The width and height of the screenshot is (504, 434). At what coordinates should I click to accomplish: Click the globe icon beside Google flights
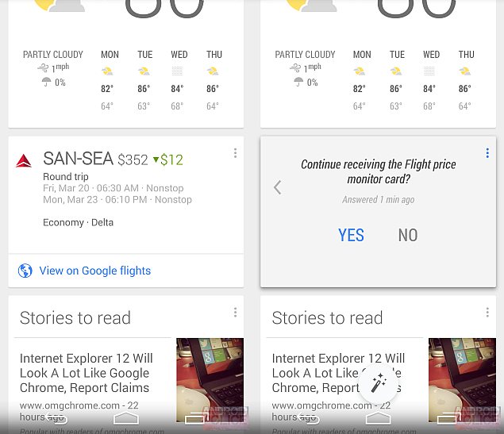pos(25,271)
